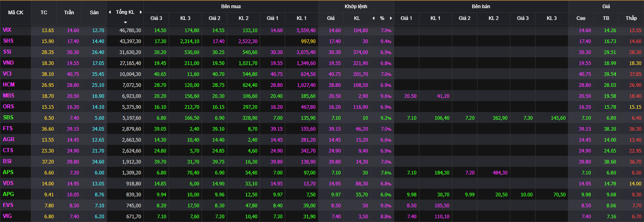Image resolution: width=644 pixels, height=222 pixels.
Task: Click the HCM ticker symbol
Action: [8, 84]
